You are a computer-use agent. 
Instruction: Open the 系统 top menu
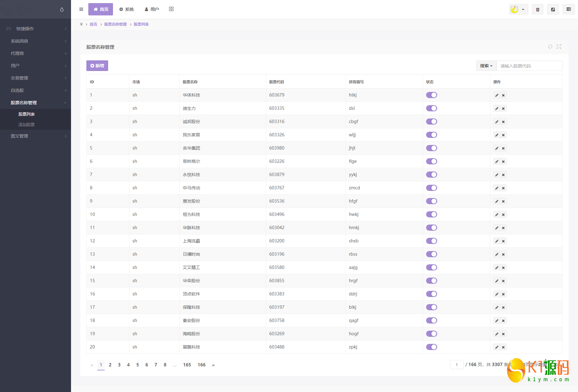127,9
